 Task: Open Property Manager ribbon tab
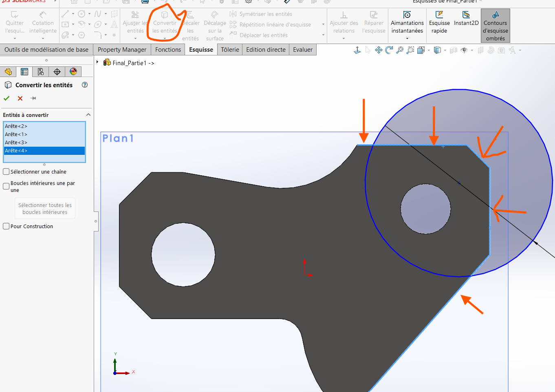(x=122, y=49)
